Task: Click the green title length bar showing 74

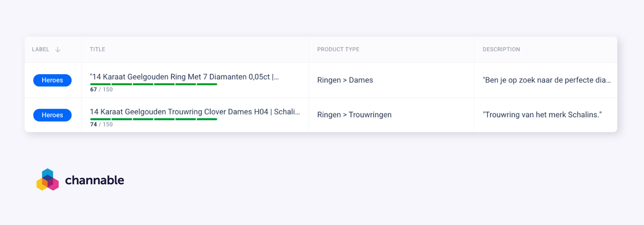Action: point(153,119)
